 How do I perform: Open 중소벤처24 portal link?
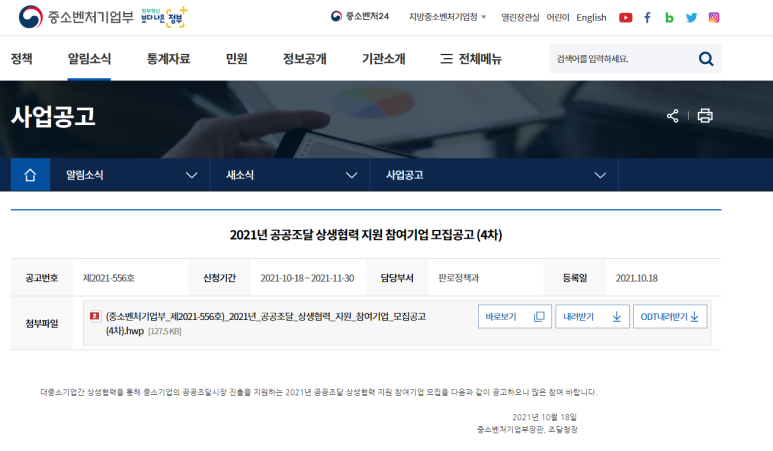(359, 16)
